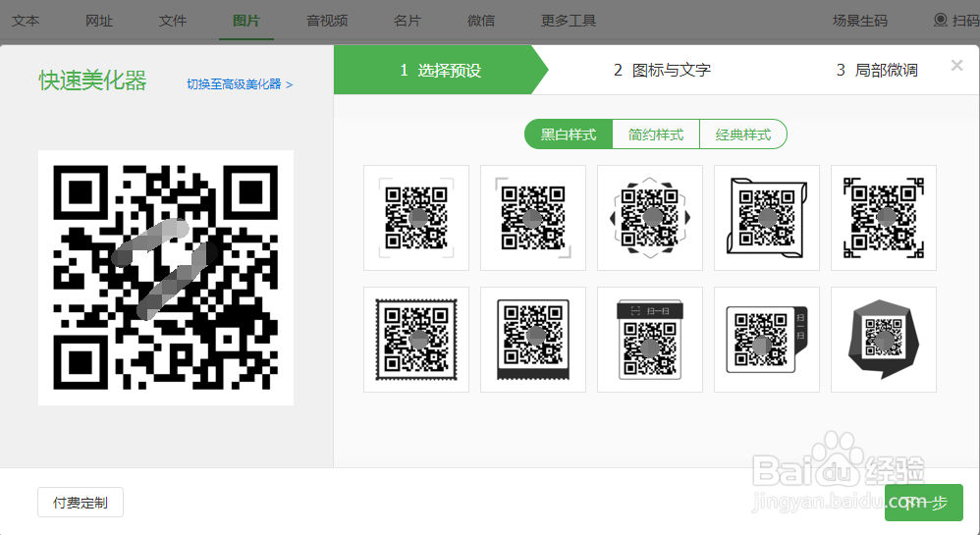The height and width of the screenshot is (535, 980).
Task: Open the 名片 tab
Action: point(408,21)
